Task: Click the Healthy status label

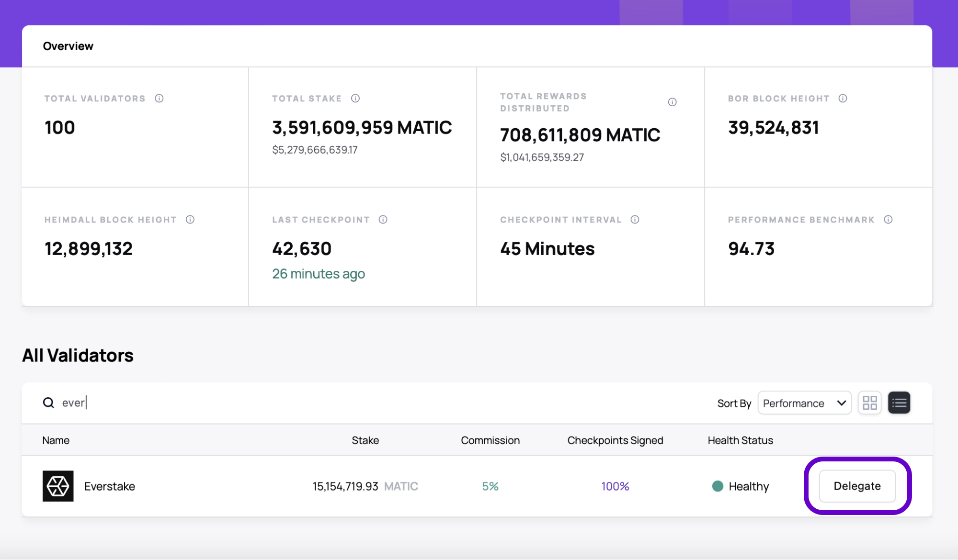Action: [x=749, y=486]
